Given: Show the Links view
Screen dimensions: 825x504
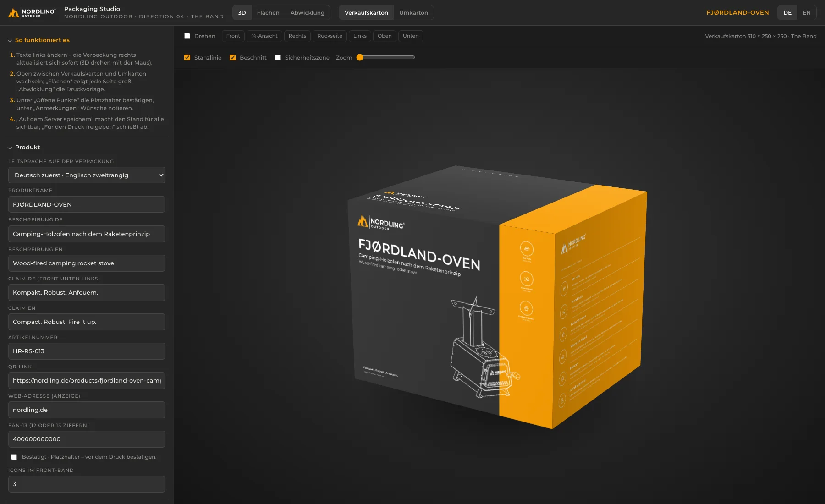Looking at the screenshot, I should point(360,36).
